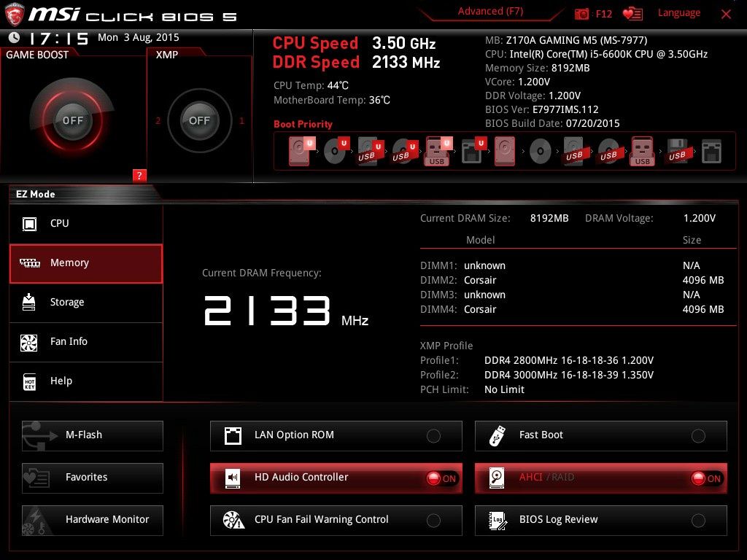This screenshot has height=560, width=747.
Task: Enable the Fast Boot switch
Action: tap(698, 436)
